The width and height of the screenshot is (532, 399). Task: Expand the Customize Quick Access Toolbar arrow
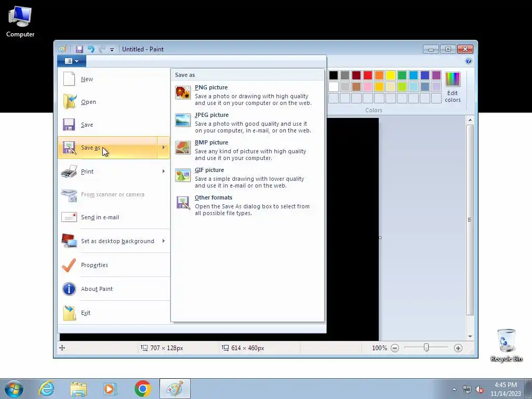click(112, 49)
